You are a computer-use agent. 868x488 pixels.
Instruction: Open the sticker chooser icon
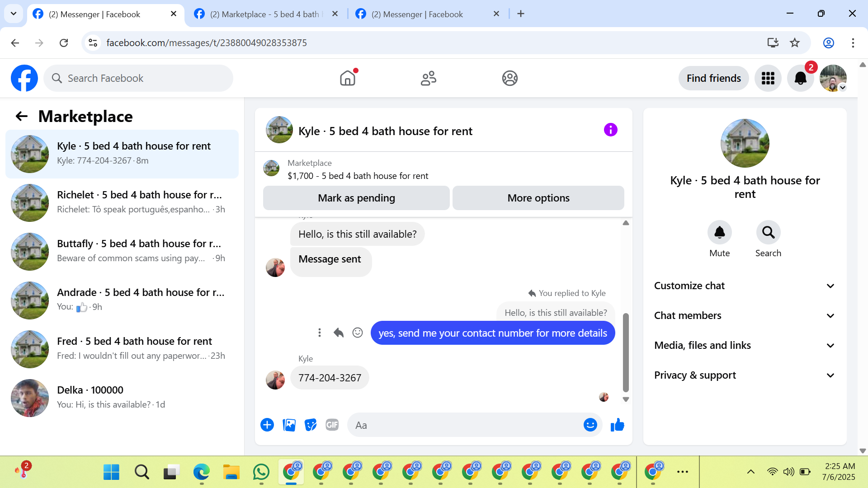point(311,425)
